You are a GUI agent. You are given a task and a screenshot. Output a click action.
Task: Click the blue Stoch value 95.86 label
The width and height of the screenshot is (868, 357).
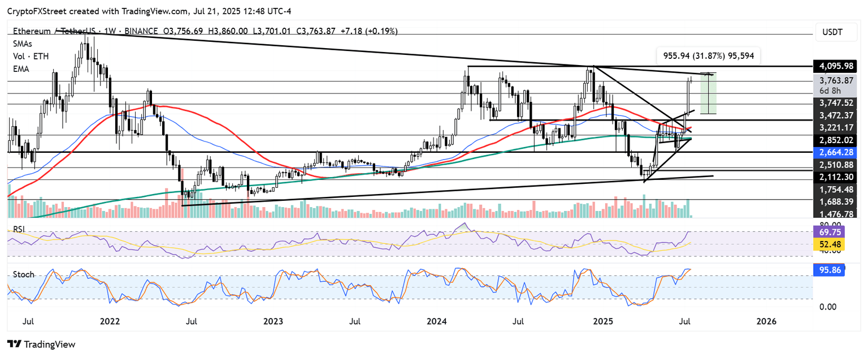[831, 271]
